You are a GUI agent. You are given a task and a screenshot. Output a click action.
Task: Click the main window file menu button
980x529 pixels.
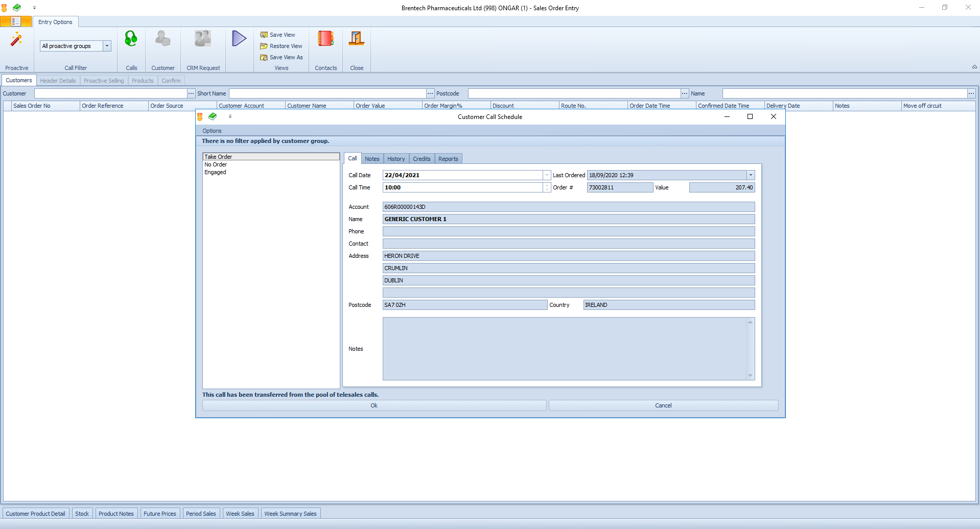point(16,21)
